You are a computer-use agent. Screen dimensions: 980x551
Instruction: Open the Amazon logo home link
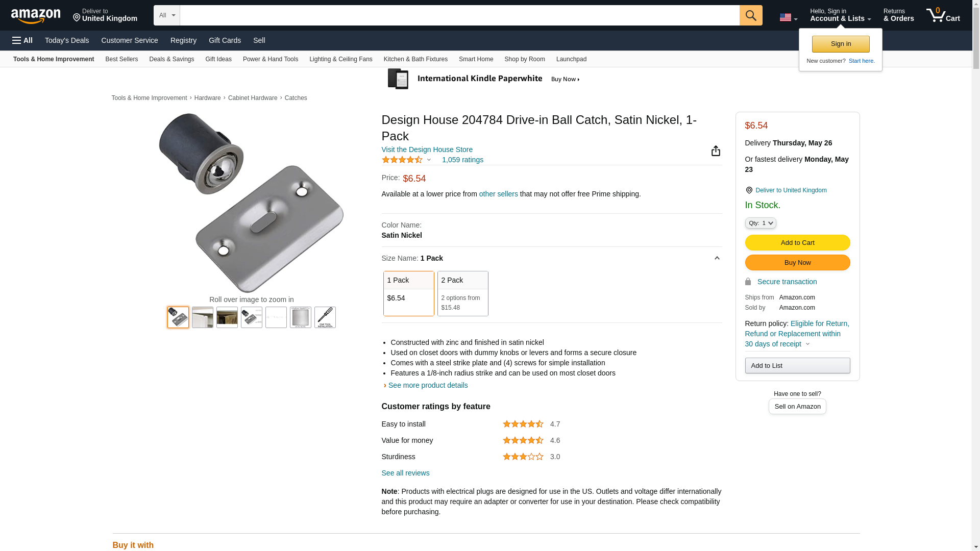click(36, 16)
